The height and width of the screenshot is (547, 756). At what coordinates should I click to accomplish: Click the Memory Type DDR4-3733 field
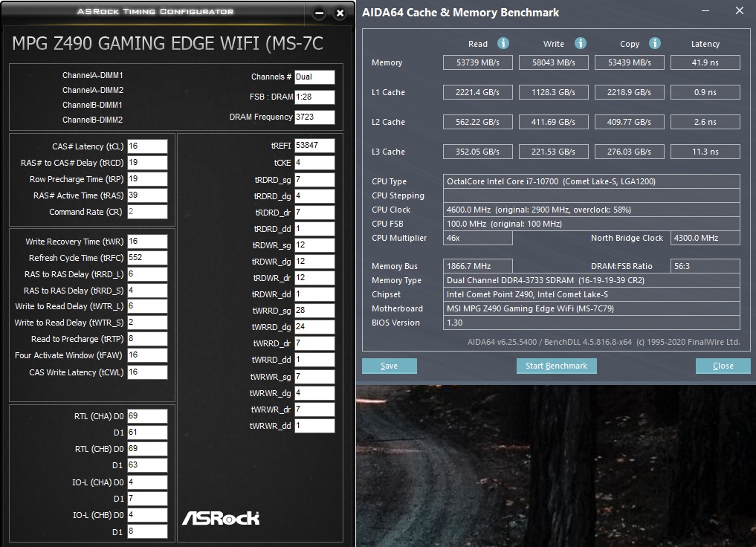pos(592,280)
